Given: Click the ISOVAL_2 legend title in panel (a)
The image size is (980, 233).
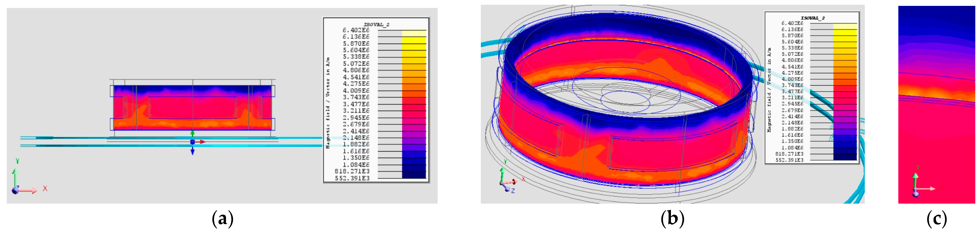Looking at the screenshot, I should (x=376, y=24).
